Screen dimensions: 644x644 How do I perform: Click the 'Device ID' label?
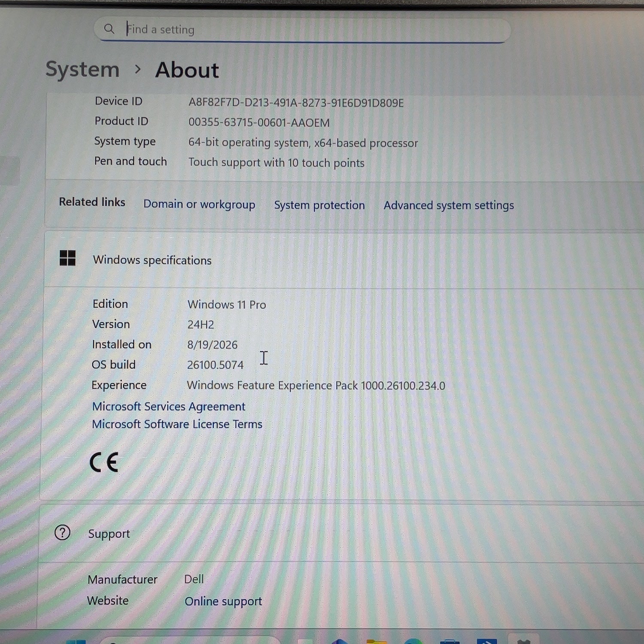click(x=118, y=101)
